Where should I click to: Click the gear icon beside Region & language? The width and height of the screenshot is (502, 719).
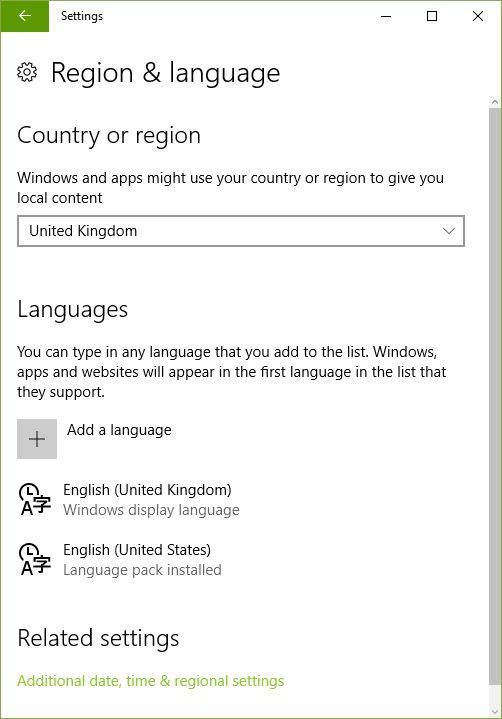(x=27, y=72)
